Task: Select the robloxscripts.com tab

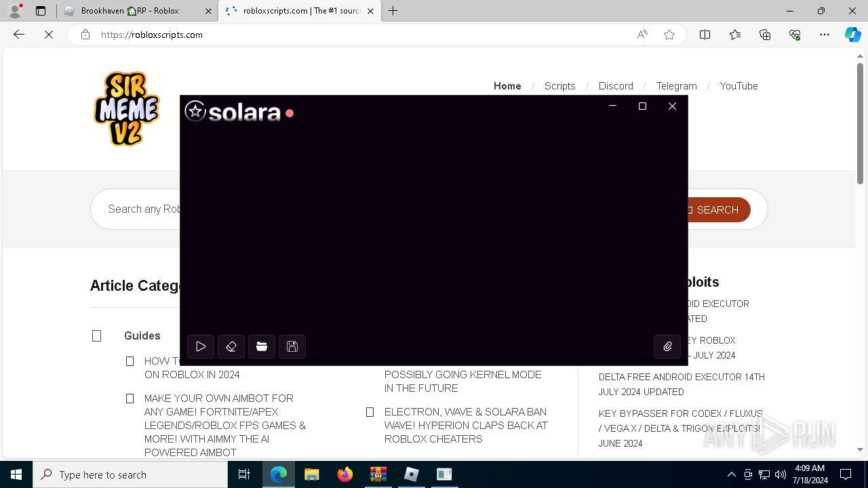Action: 300,11
